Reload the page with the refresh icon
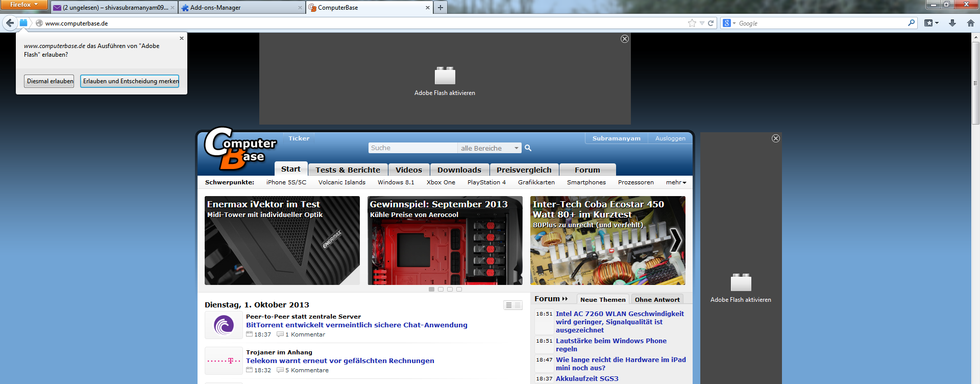The image size is (980, 384). tap(710, 23)
